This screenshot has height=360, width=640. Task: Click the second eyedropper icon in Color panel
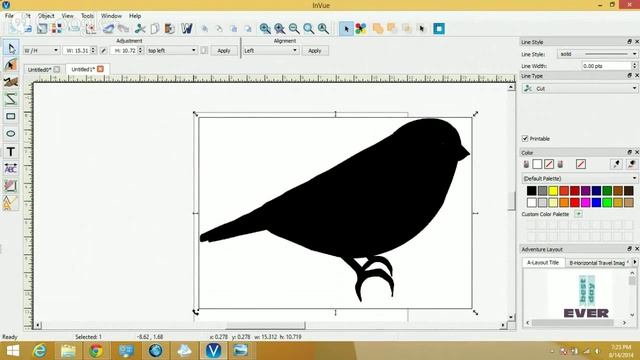(x=631, y=164)
